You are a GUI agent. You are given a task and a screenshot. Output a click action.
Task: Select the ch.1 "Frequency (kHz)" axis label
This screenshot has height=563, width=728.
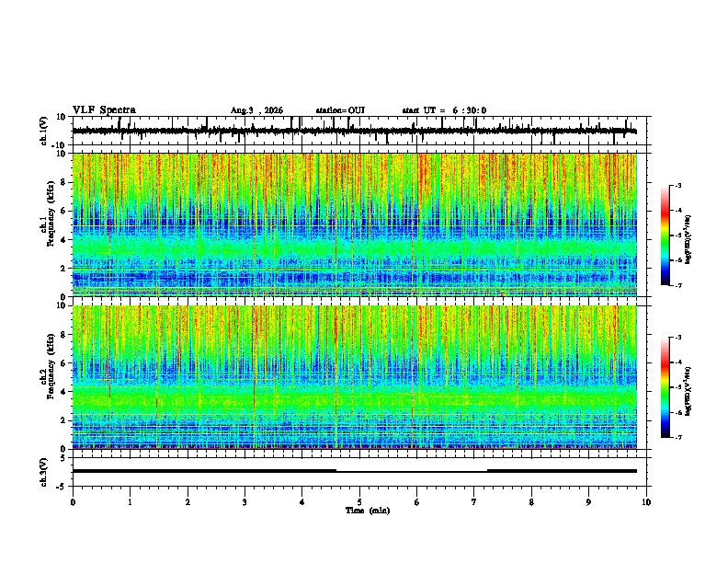pos(51,213)
